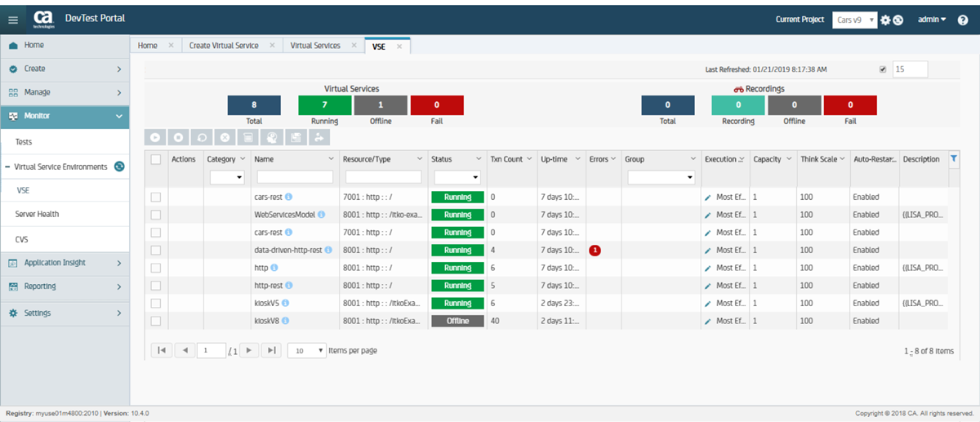Expand the Reporting sidebar section
This screenshot has height=422, width=980.
point(65,287)
